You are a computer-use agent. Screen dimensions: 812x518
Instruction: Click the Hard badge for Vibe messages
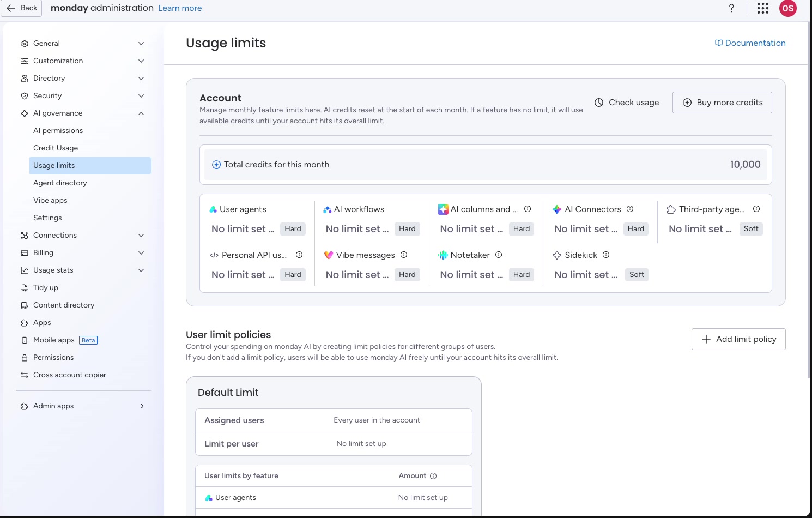[407, 275]
